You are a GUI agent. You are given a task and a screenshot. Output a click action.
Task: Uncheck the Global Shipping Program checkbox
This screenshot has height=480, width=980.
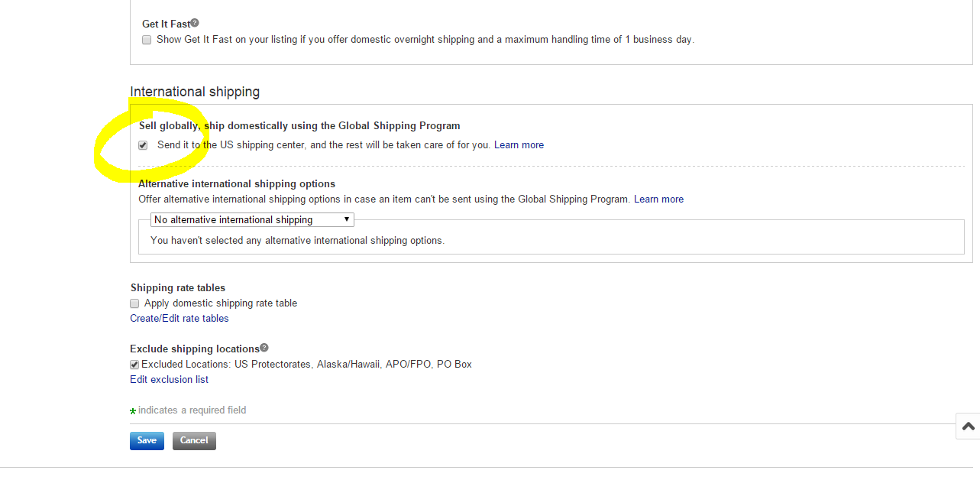tap(143, 145)
